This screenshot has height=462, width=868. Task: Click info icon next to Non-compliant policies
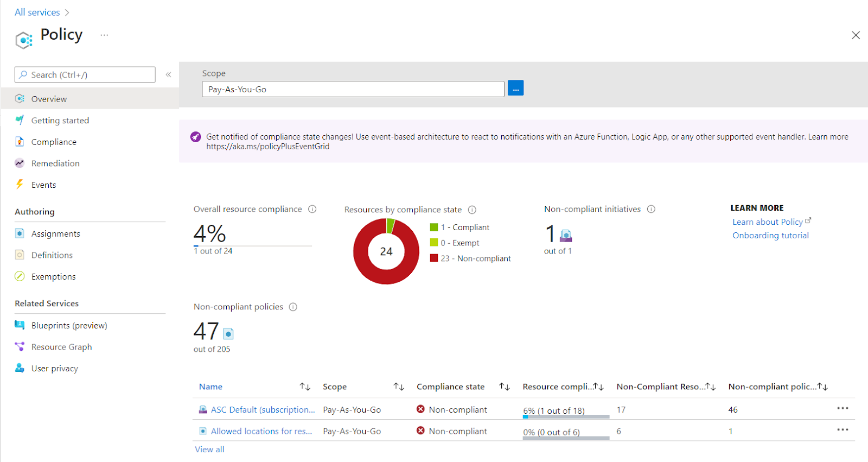[293, 307]
